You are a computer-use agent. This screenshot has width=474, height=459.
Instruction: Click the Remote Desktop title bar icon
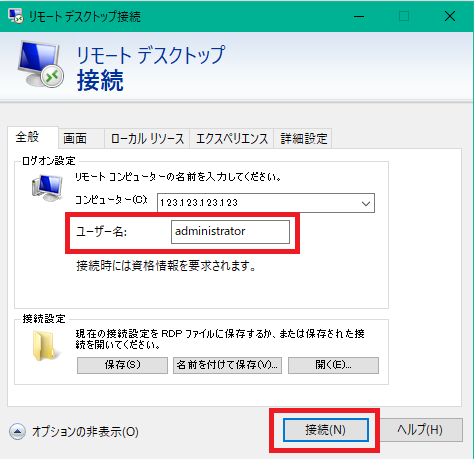(15, 16)
